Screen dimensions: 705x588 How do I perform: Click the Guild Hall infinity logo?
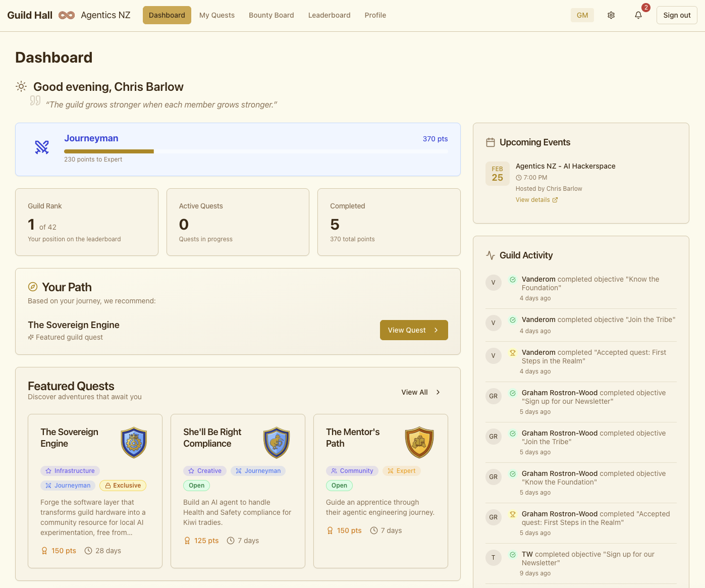(66, 15)
